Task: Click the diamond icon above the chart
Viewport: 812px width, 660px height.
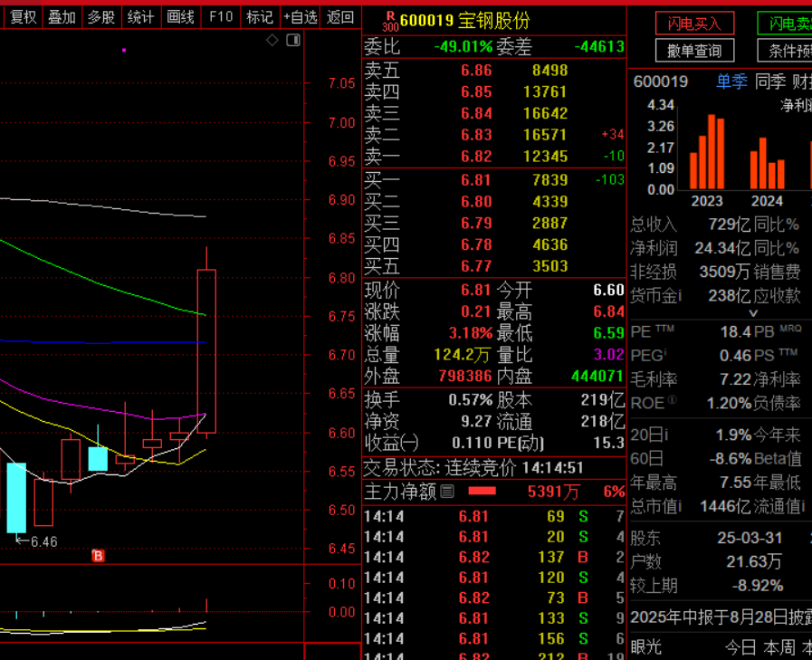Action: coord(272,40)
